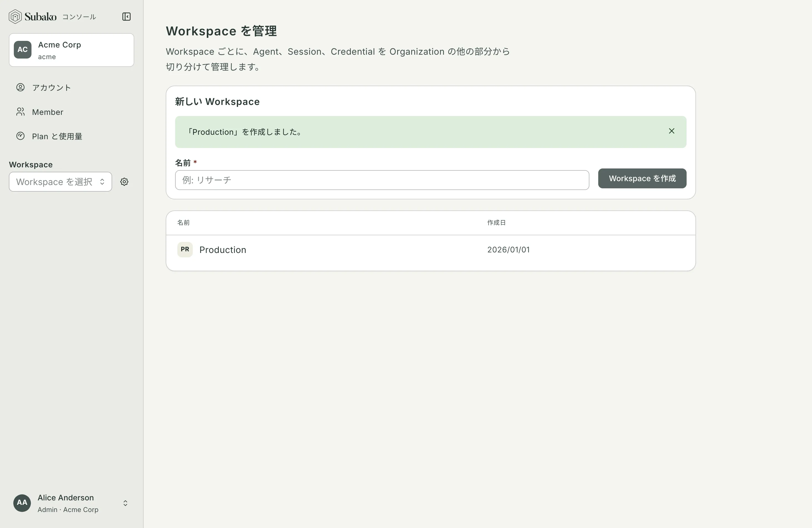
Task: Click the AA user avatar
Action: pos(22,503)
